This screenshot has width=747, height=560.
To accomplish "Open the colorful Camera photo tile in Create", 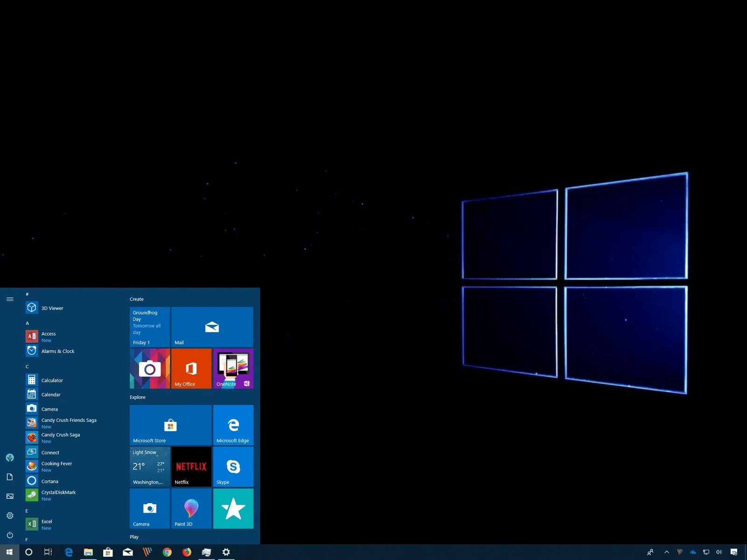I will (150, 369).
